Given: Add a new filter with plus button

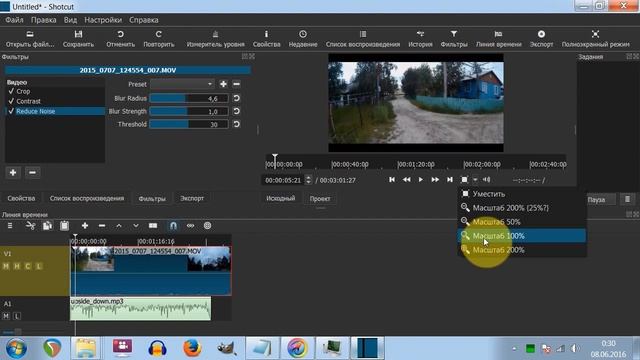Looking at the screenshot, I should tap(13, 173).
